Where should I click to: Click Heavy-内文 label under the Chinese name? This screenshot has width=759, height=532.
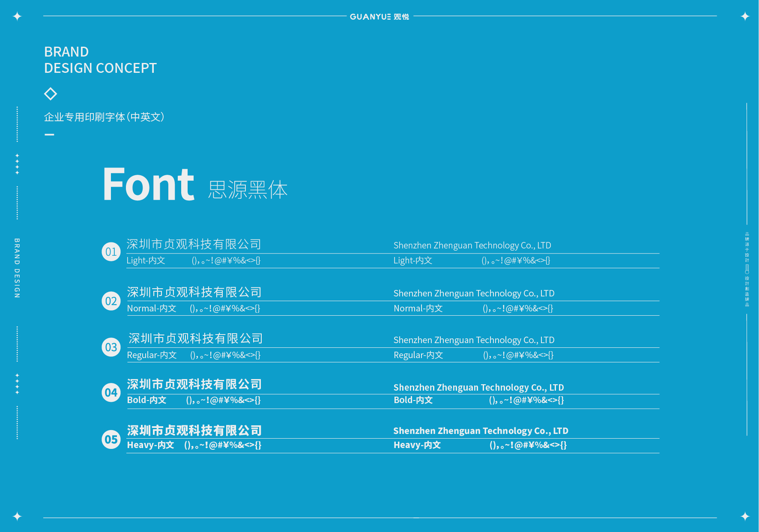tap(150, 445)
